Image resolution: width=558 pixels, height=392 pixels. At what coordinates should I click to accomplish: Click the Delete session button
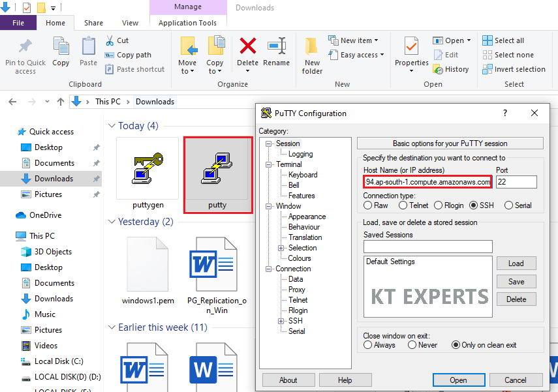point(516,299)
